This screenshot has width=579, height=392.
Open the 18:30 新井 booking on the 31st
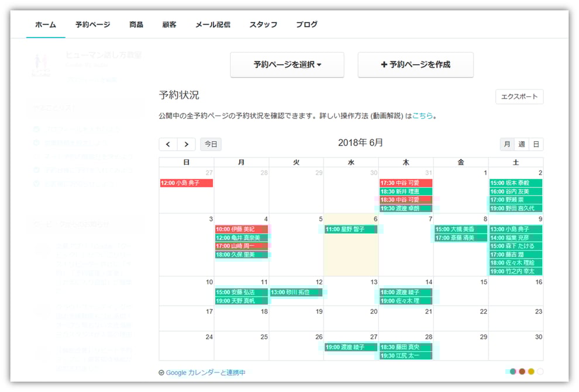click(x=406, y=192)
